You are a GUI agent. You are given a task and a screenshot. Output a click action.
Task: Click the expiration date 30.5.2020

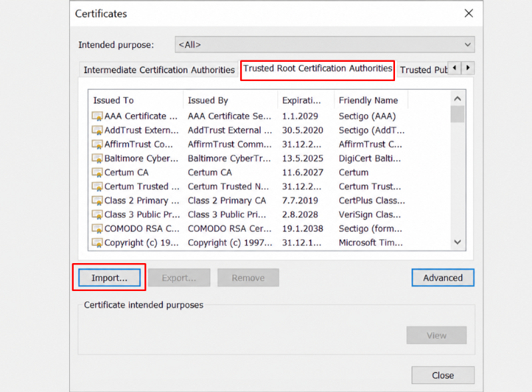click(303, 130)
